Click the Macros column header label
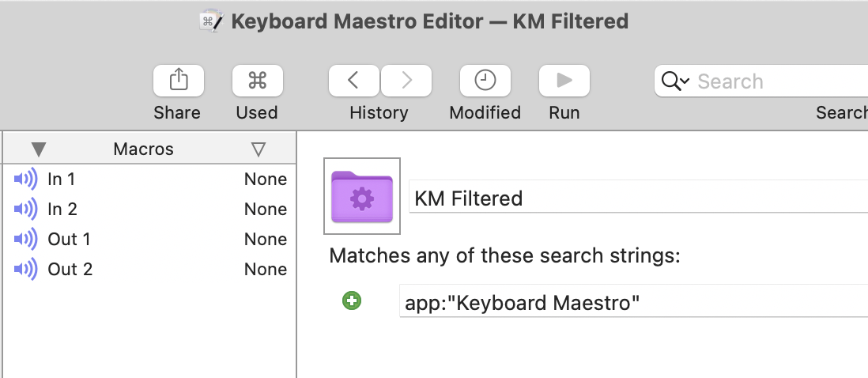 [x=143, y=149]
